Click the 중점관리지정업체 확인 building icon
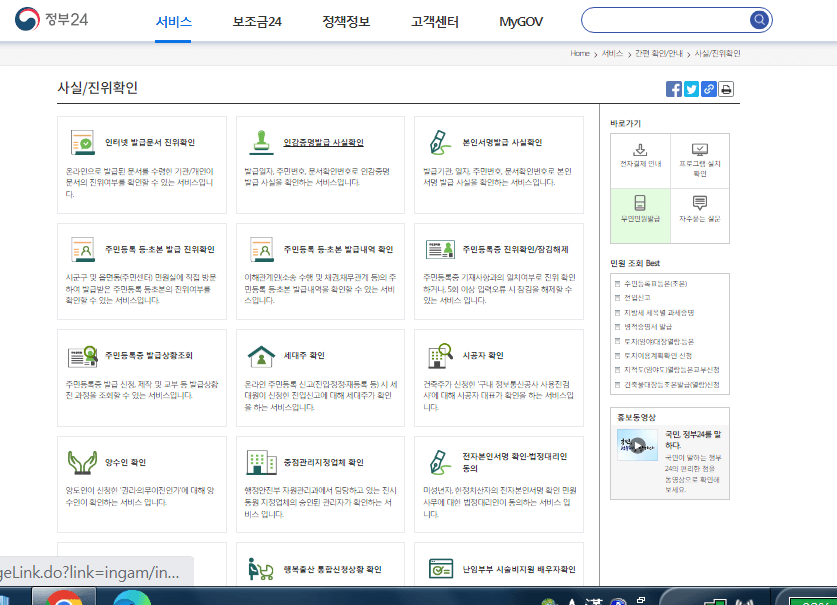 261,462
